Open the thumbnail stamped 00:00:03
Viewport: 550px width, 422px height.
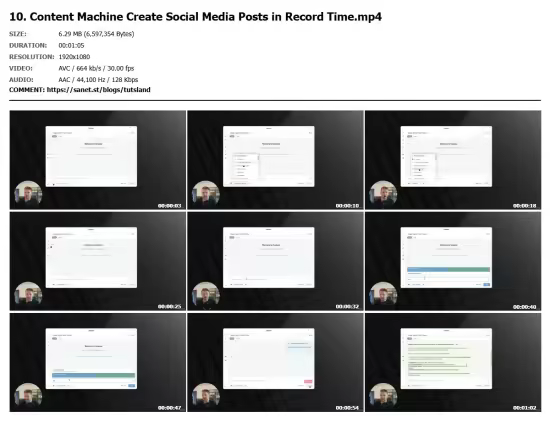[98, 160]
